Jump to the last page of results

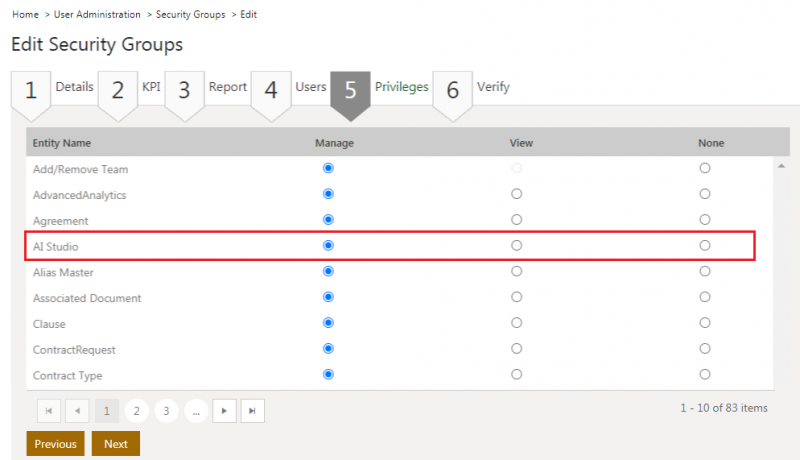[254, 410]
